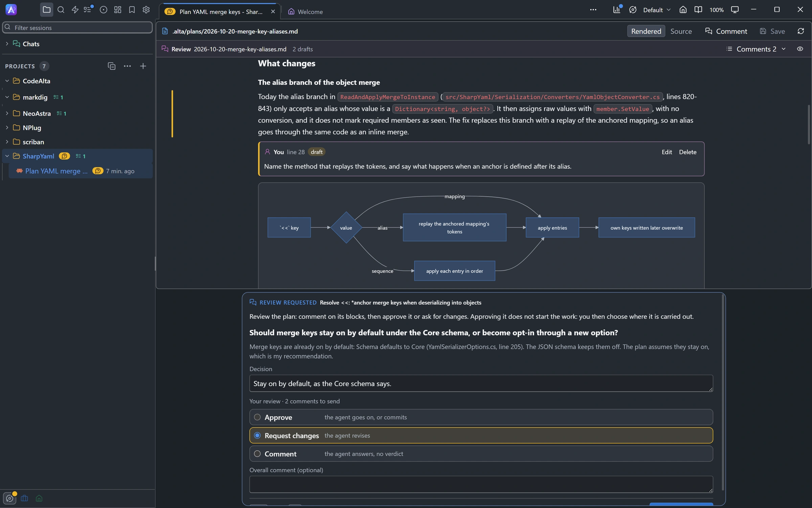Click the refresh icon beside Save

[x=800, y=31]
